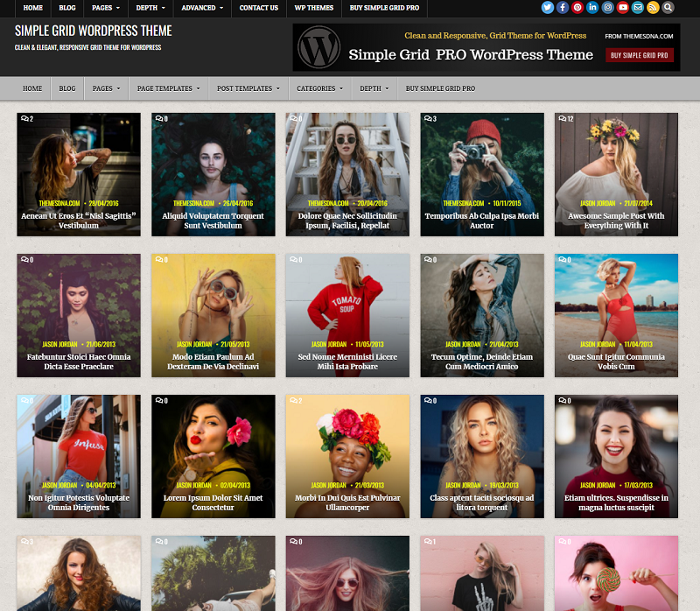
Task: Open Contact Us menu item
Action: 259,8
